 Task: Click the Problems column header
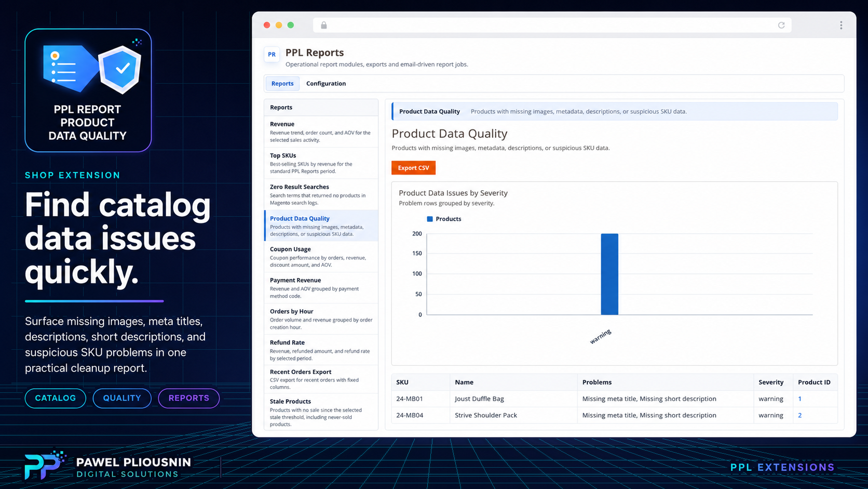(x=665, y=382)
